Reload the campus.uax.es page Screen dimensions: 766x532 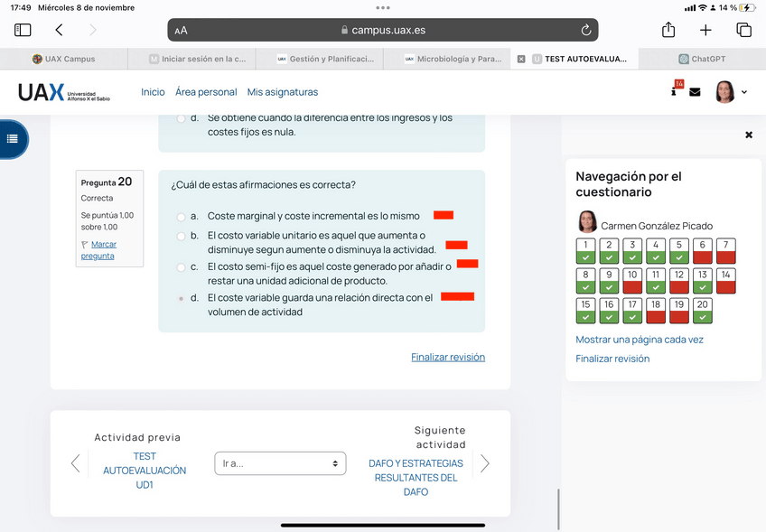point(585,31)
